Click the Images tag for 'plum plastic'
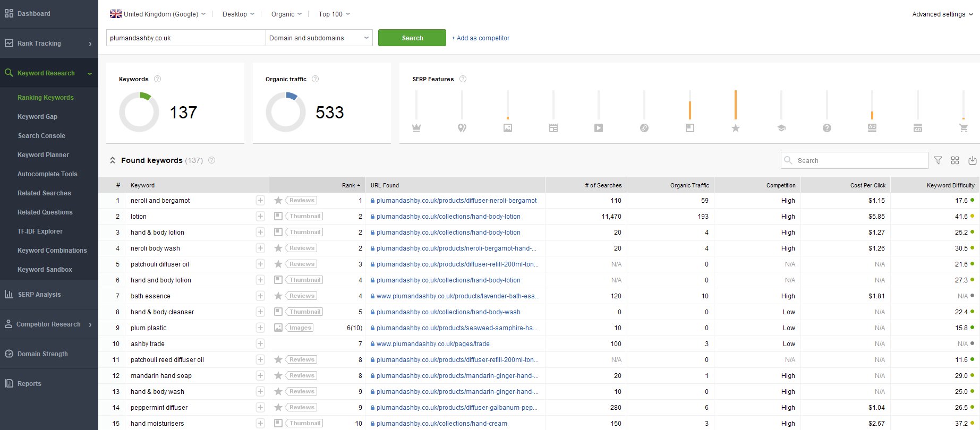Screen dimensions: 980x430 [x=300, y=328]
